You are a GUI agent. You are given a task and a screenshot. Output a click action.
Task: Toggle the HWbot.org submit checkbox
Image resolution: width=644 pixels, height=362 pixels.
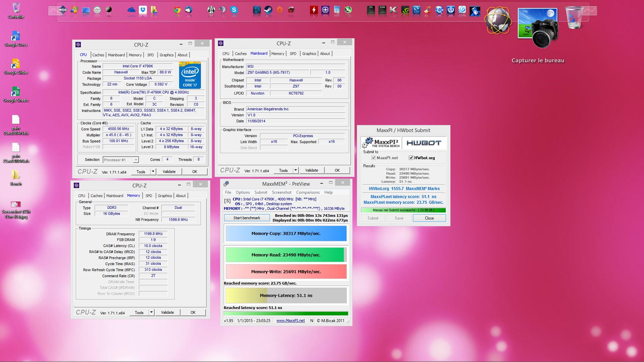click(411, 158)
